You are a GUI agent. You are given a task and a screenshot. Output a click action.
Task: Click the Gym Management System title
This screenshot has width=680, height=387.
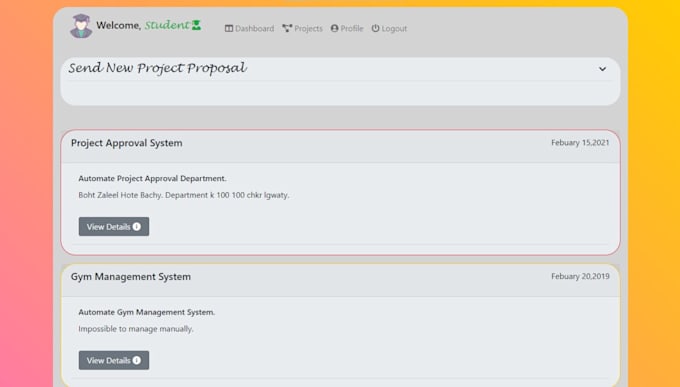(131, 277)
